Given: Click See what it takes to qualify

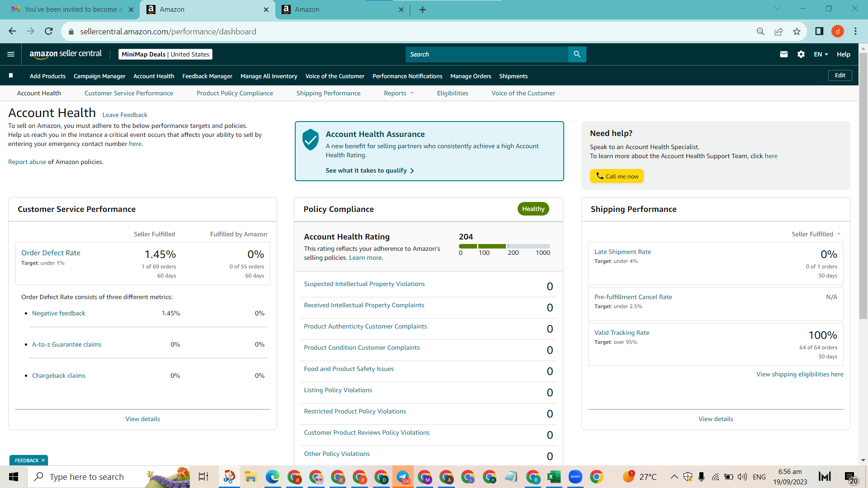Looking at the screenshot, I should 370,170.
